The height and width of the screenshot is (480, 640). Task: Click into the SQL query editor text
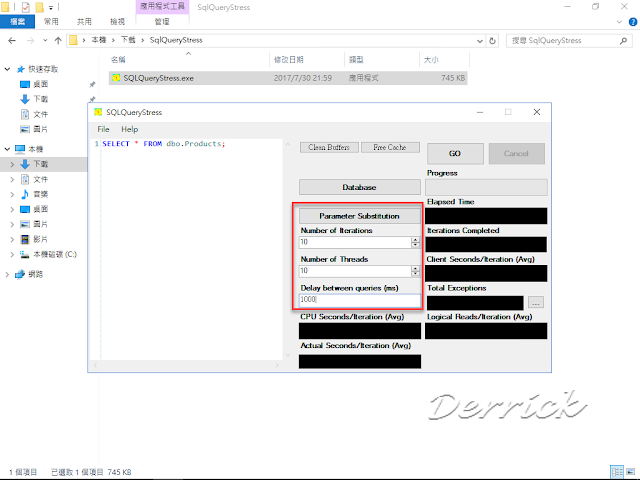pos(164,144)
